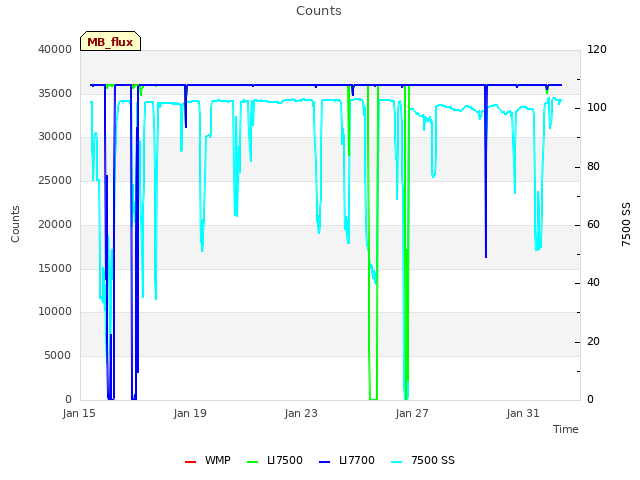Screen dimensions: 640x480
Task: Click the left axis label Counts
Action: click(x=15, y=224)
